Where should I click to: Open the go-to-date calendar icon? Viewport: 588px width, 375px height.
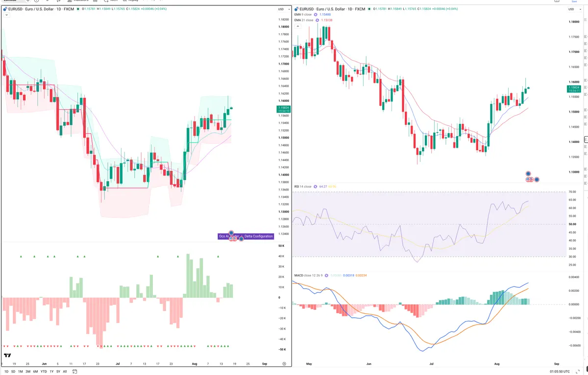click(74, 372)
